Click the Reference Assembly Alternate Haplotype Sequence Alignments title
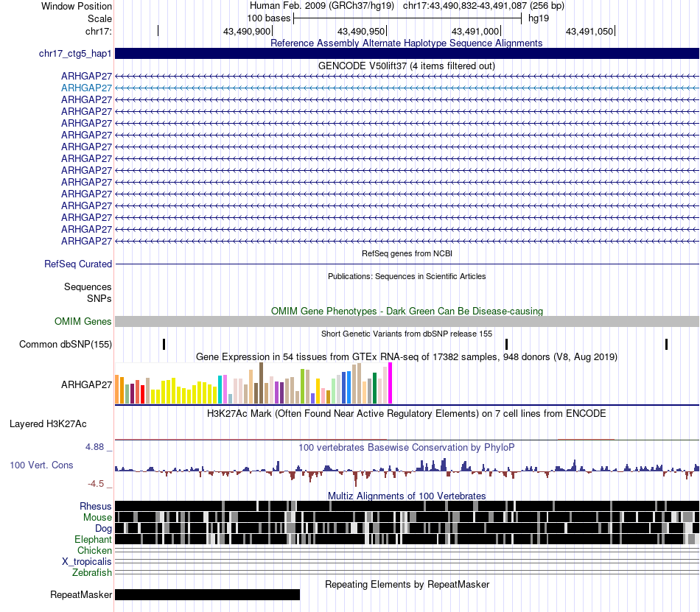The height and width of the screenshot is (612, 700). tap(406, 43)
